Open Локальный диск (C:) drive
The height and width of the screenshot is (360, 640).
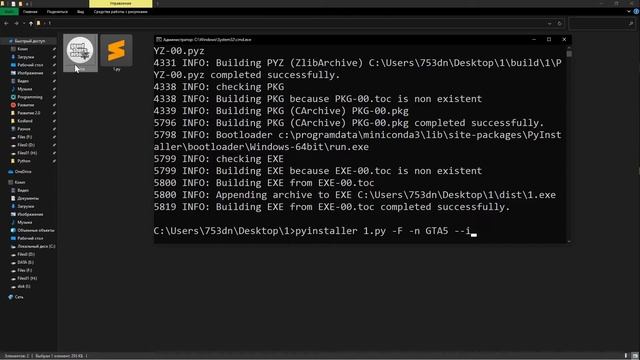pyautogui.click(x=36, y=247)
